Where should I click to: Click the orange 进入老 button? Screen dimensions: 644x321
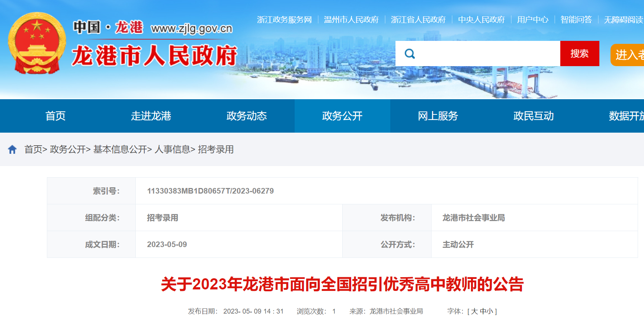(x=627, y=55)
